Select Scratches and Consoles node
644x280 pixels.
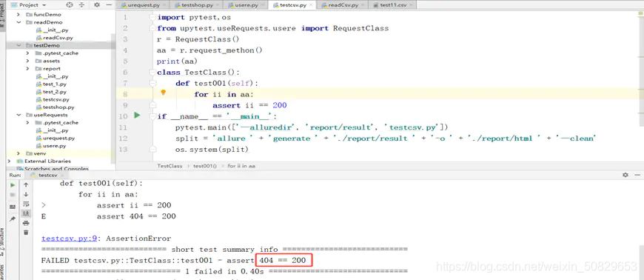[56, 169]
